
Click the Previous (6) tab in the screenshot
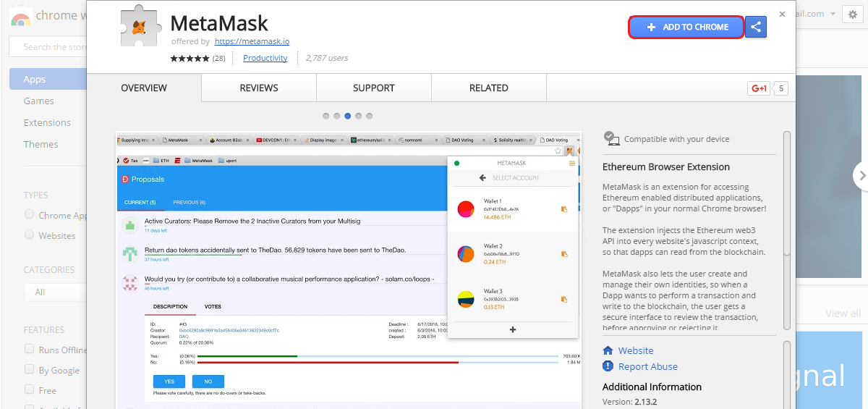tap(190, 202)
